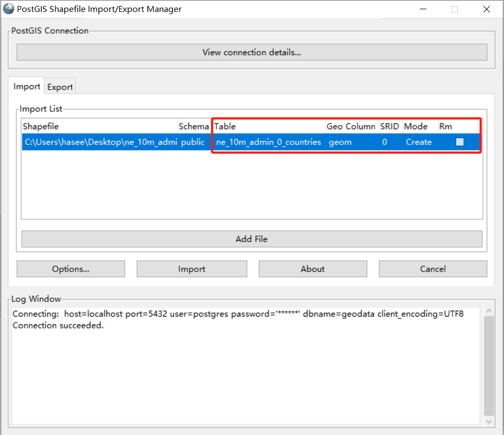
Task: Click the Shapefile column header
Action: [x=100, y=126]
